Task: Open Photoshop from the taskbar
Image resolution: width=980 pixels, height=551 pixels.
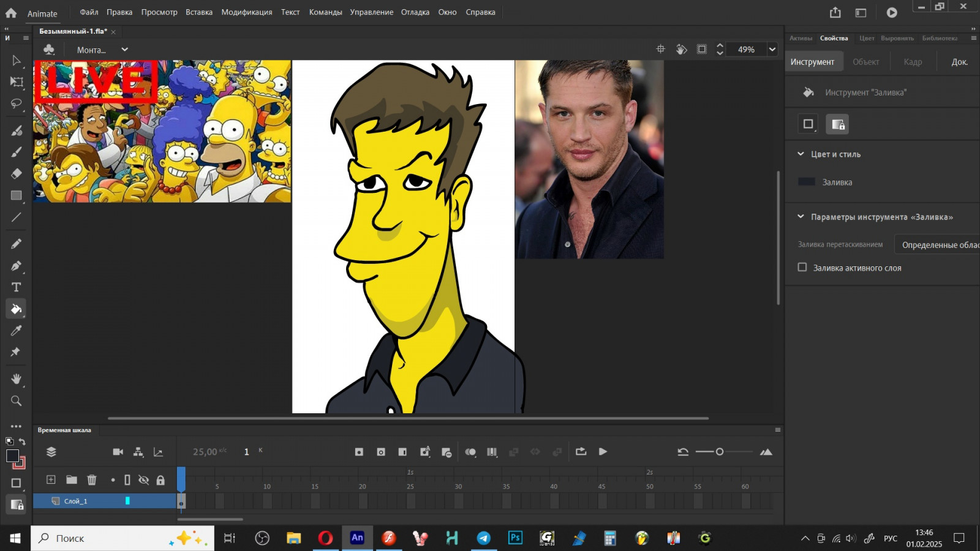Action: (x=515, y=538)
